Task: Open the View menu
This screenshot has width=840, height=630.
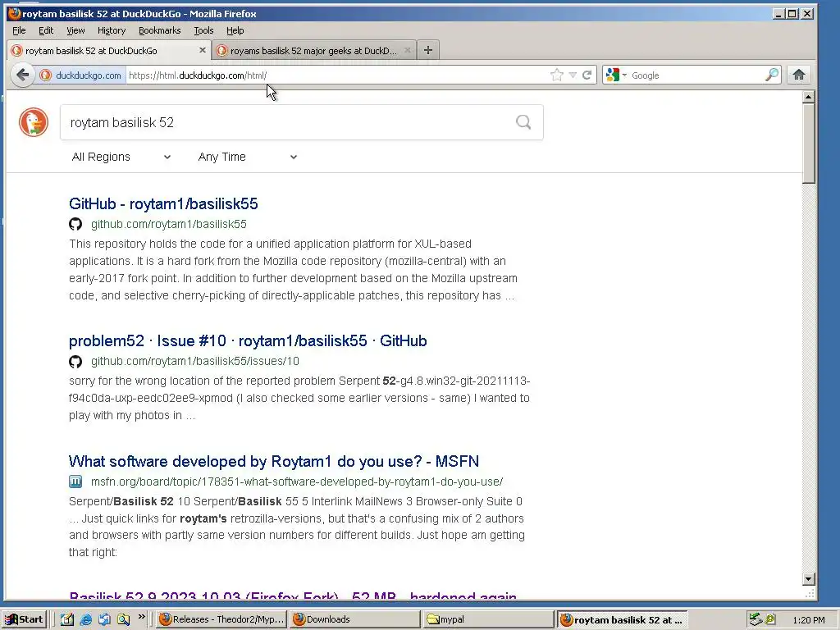Action: tap(75, 30)
